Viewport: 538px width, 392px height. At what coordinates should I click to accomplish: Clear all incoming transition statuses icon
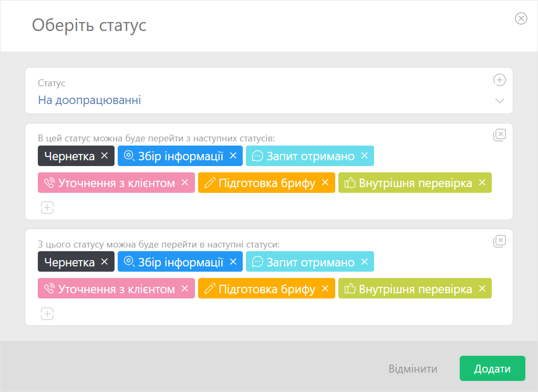(x=499, y=135)
